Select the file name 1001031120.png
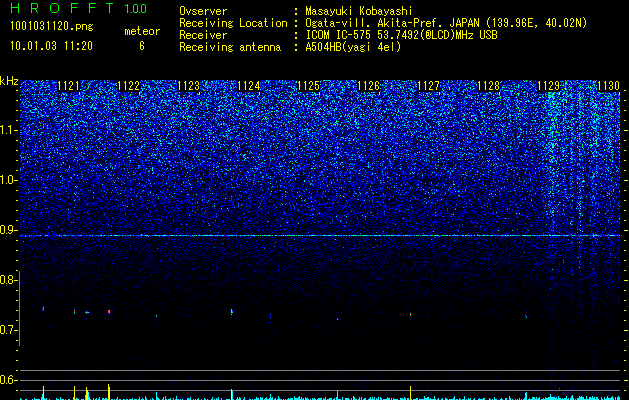This screenshot has width=629, height=400. 51,27
